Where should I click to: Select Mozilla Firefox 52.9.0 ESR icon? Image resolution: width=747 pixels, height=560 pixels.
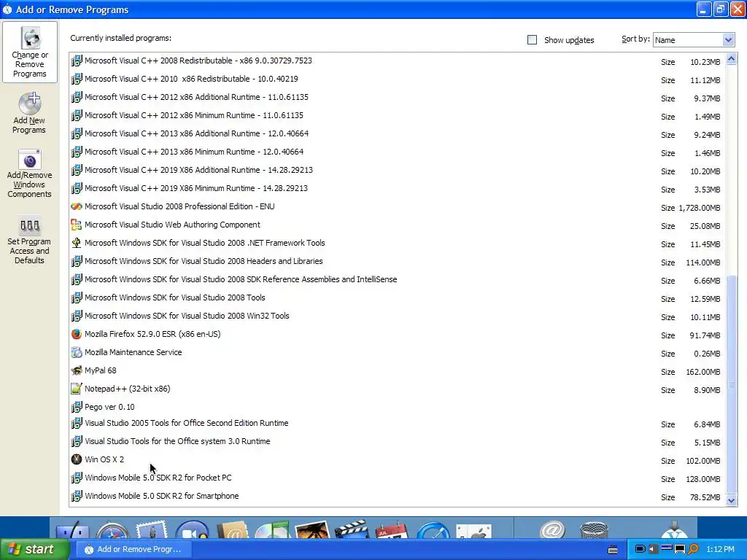[76, 334]
